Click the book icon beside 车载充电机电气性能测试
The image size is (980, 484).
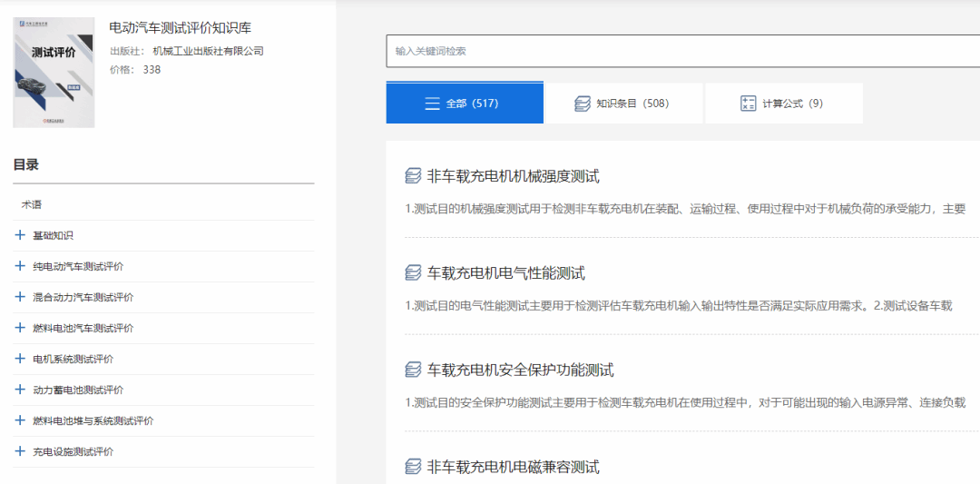[413, 272]
